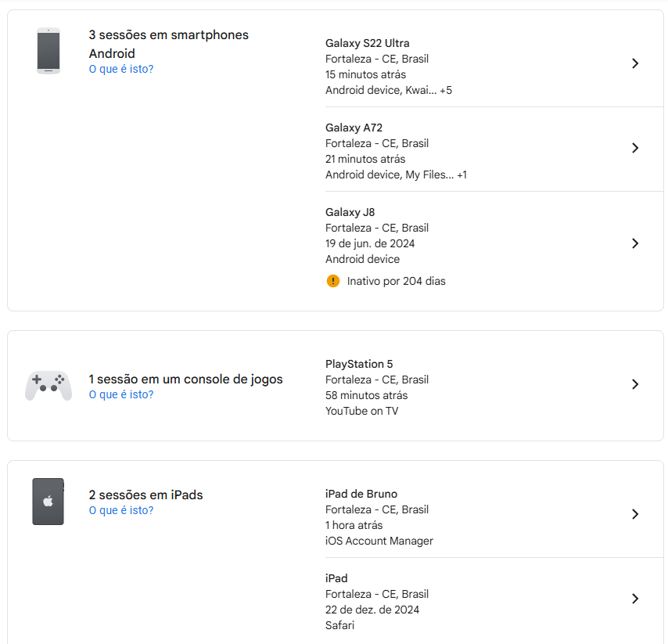
Task: Click the Apple iPad device icon
Action: 48,502
